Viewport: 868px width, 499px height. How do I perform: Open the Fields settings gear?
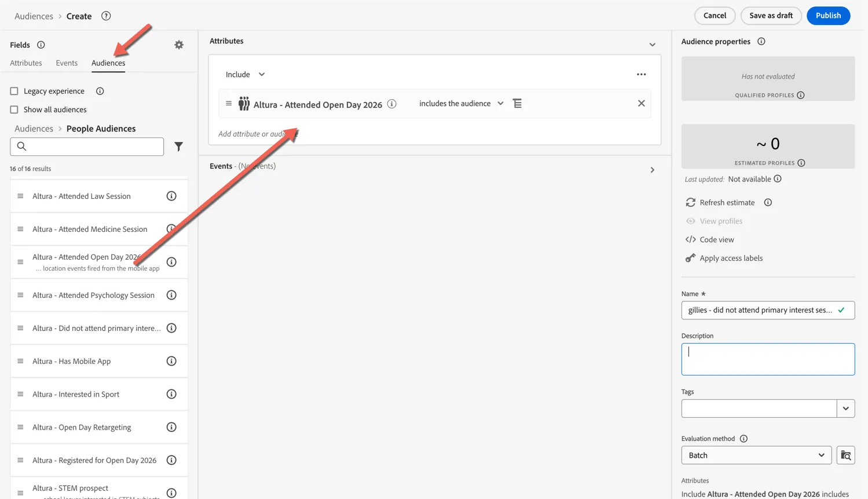tap(179, 45)
